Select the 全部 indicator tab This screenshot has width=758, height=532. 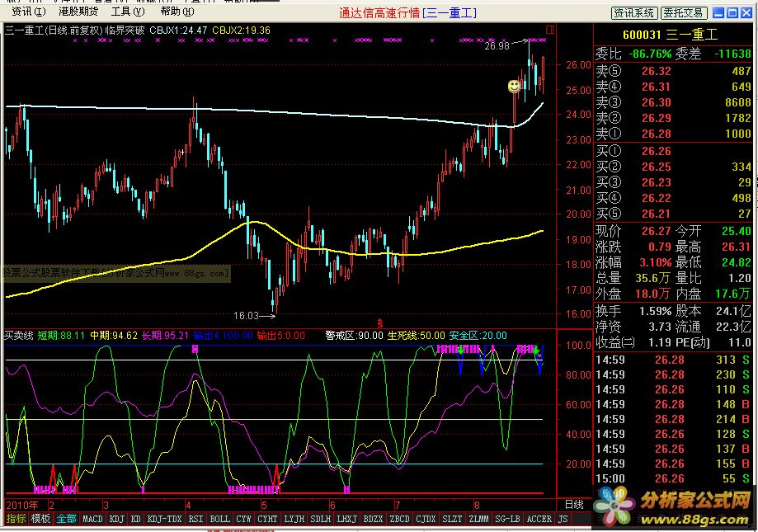pos(66,519)
